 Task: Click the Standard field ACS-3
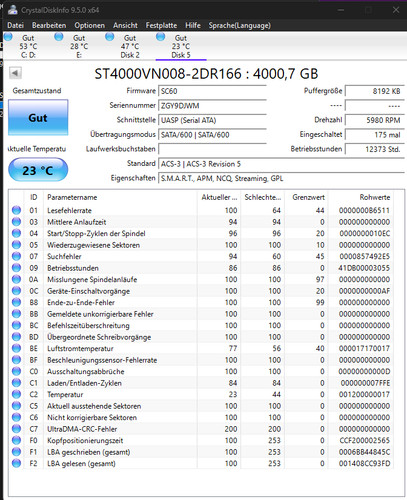point(281,164)
